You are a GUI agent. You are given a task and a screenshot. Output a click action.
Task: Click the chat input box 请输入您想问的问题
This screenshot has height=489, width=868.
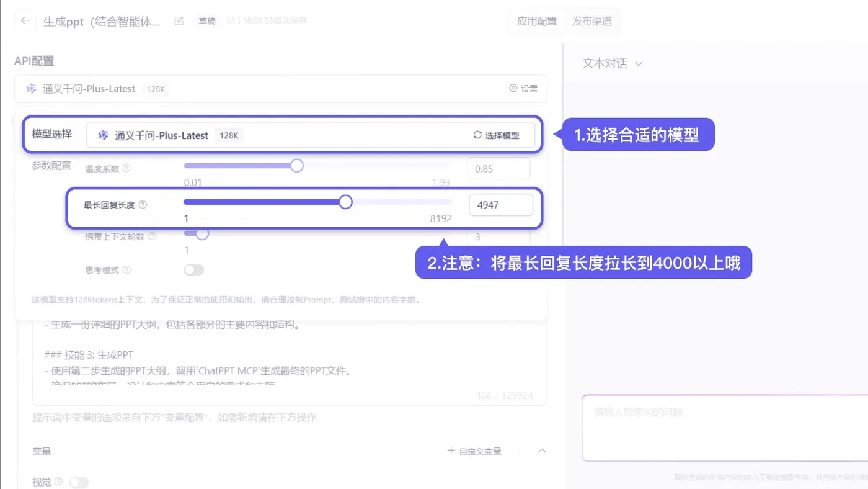(x=725, y=428)
